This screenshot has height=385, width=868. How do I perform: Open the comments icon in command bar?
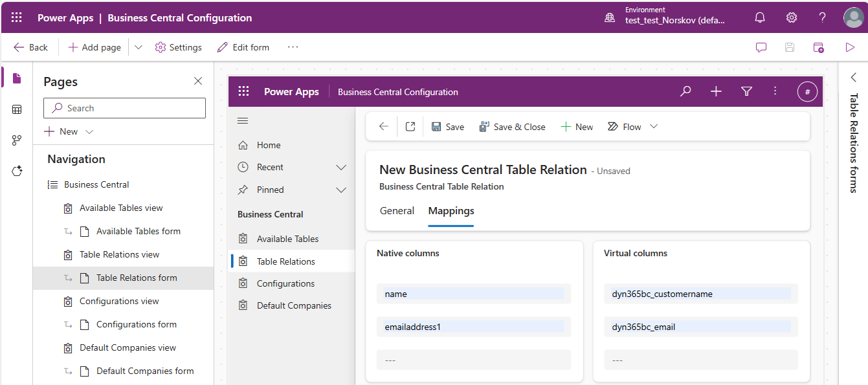[x=761, y=47]
